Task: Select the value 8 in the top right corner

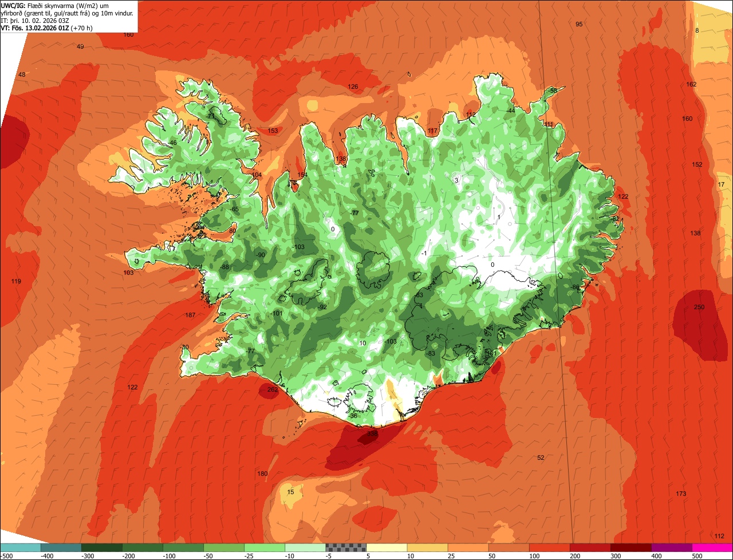Action: click(697, 30)
